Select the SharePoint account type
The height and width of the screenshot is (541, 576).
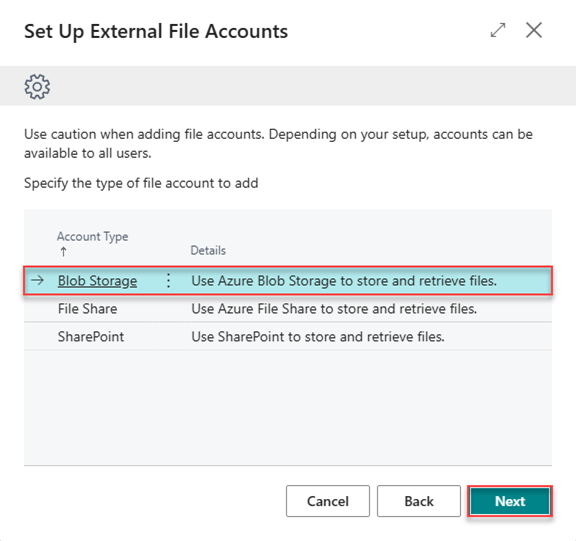click(x=91, y=337)
